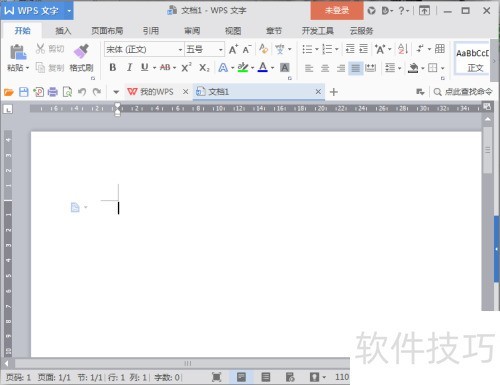Image resolution: width=500 pixels, height=385 pixels.
Task: Click the 点此查找命令 search field
Action: [x=463, y=92]
